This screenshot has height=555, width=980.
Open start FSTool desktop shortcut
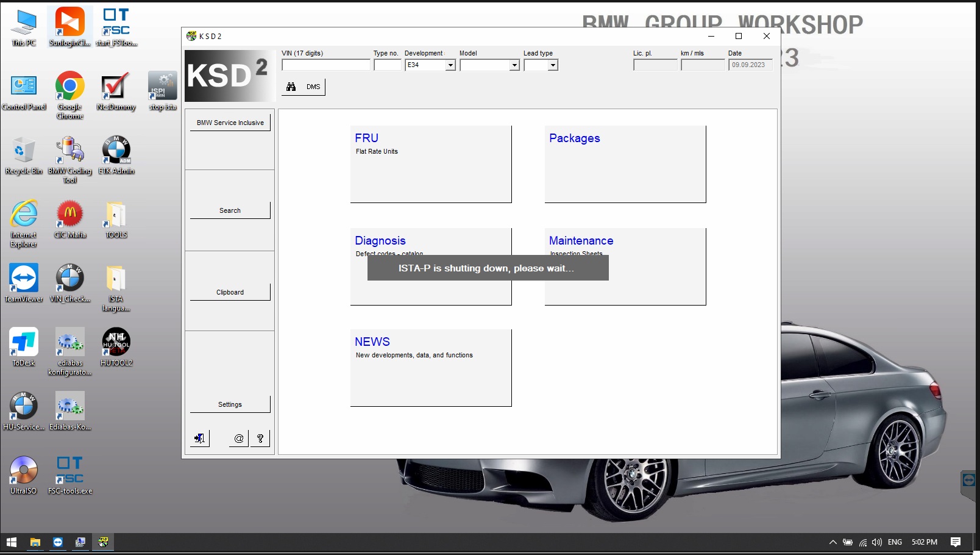116,28
